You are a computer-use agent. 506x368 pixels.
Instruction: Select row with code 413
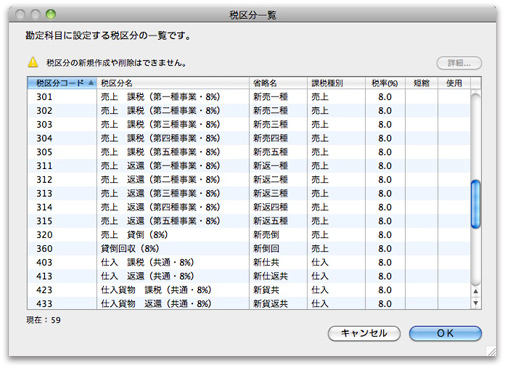pyautogui.click(x=249, y=276)
